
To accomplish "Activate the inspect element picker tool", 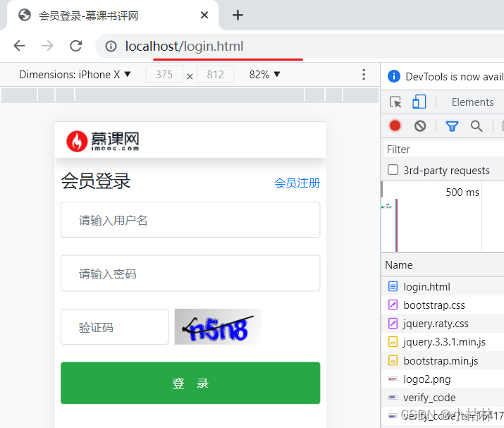I will (395, 102).
